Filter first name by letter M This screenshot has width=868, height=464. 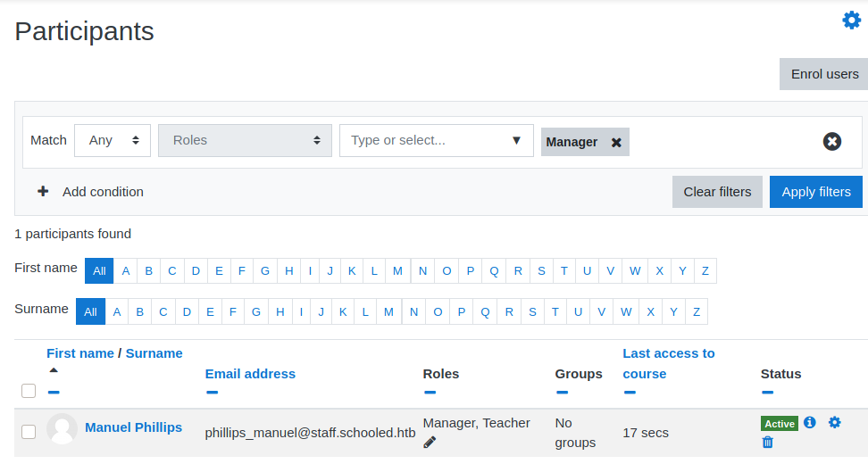397,270
